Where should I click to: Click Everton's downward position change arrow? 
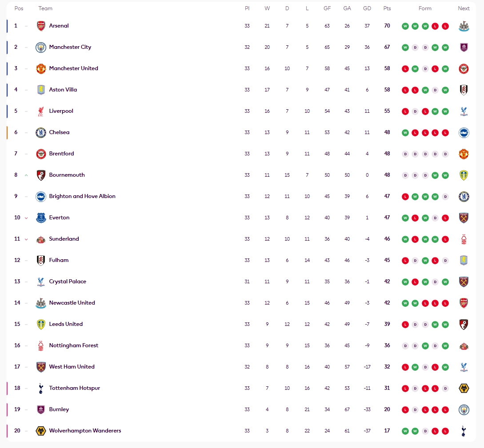26,218
